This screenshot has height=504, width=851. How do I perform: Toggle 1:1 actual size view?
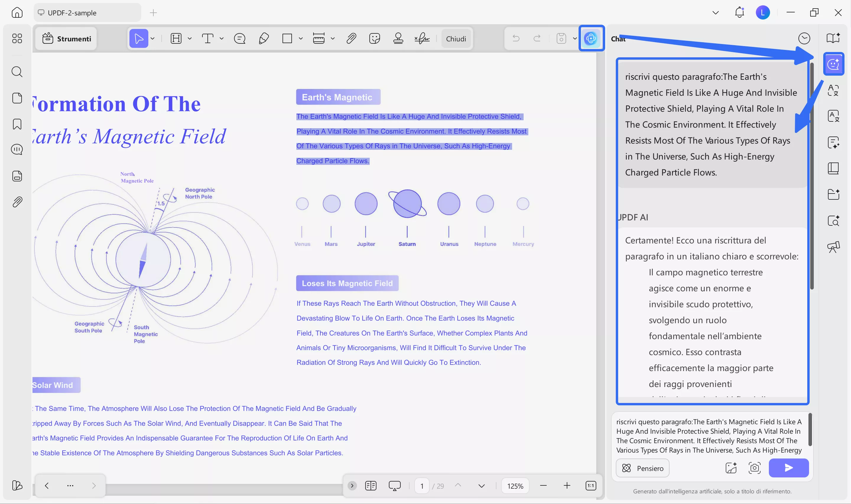[x=591, y=486]
